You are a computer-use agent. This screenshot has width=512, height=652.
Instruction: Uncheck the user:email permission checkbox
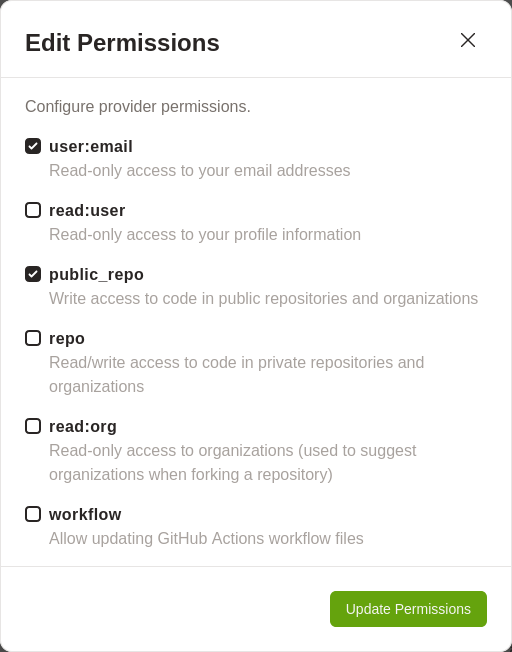33,146
